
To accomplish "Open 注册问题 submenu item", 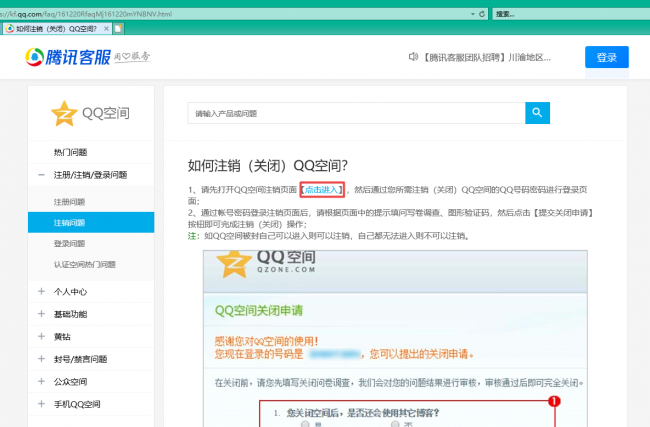I will 69,202.
